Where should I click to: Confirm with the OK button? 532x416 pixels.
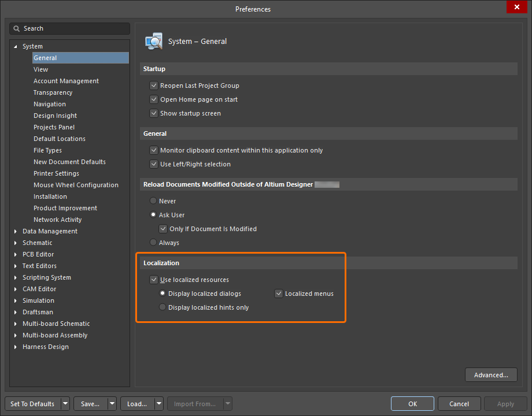(x=412, y=404)
